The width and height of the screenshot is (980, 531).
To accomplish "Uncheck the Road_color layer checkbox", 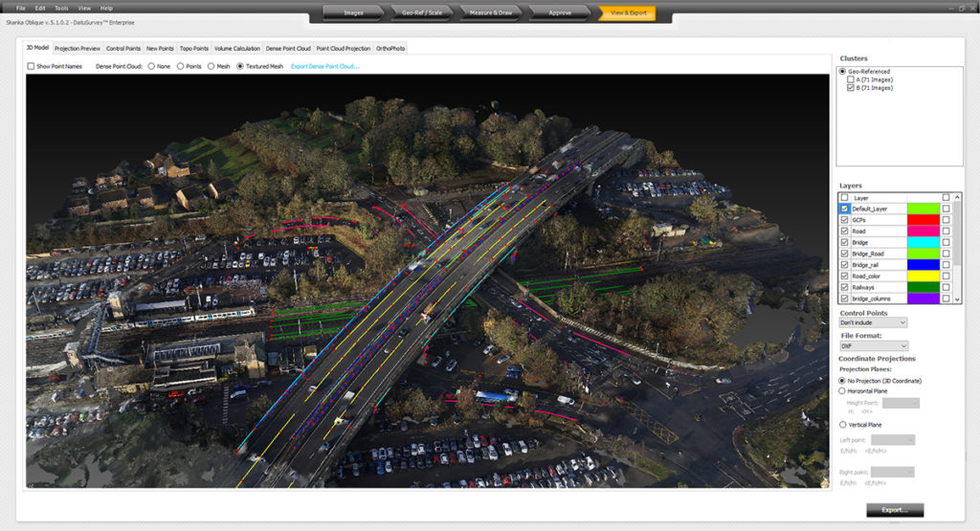I will click(844, 277).
